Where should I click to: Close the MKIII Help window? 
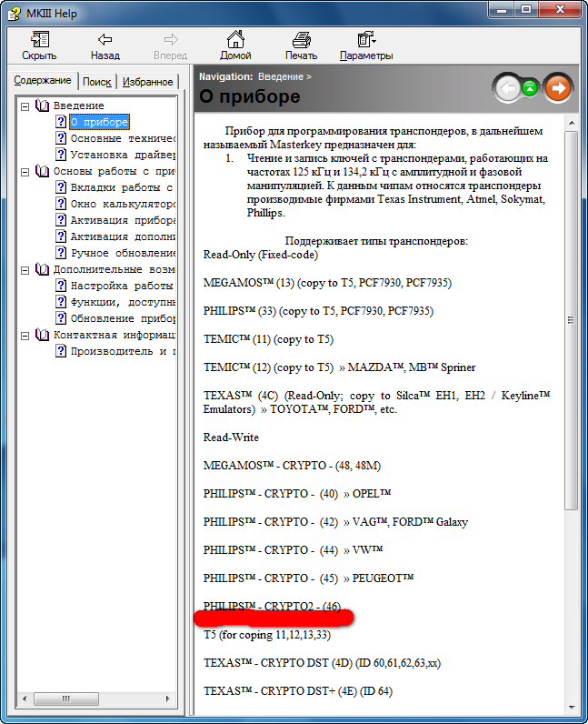point(560,10)
